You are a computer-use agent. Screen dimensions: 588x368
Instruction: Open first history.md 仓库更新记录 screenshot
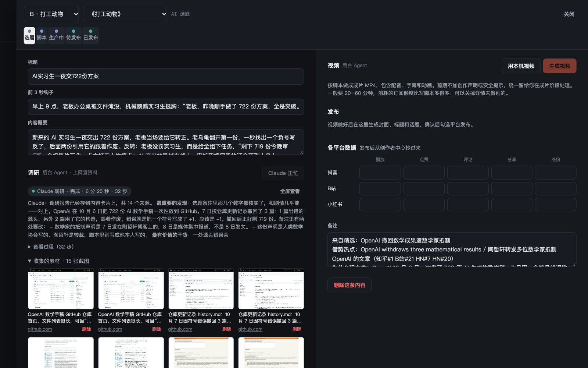(x=201, y=289)
